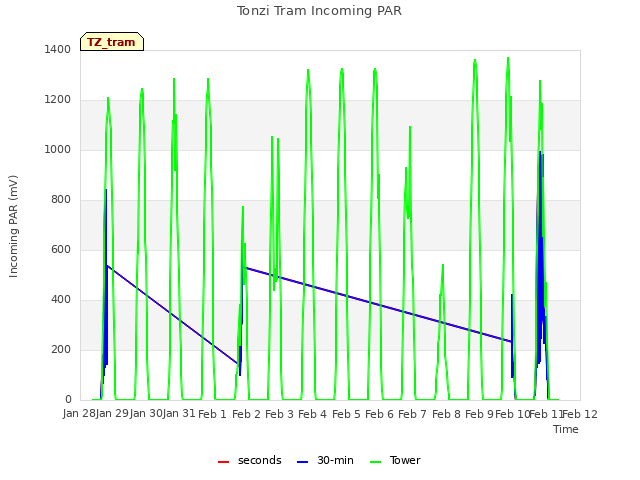Click x-axis label Feb 3
The width and height of the screenshot is (640, 480).
(279, 414)
